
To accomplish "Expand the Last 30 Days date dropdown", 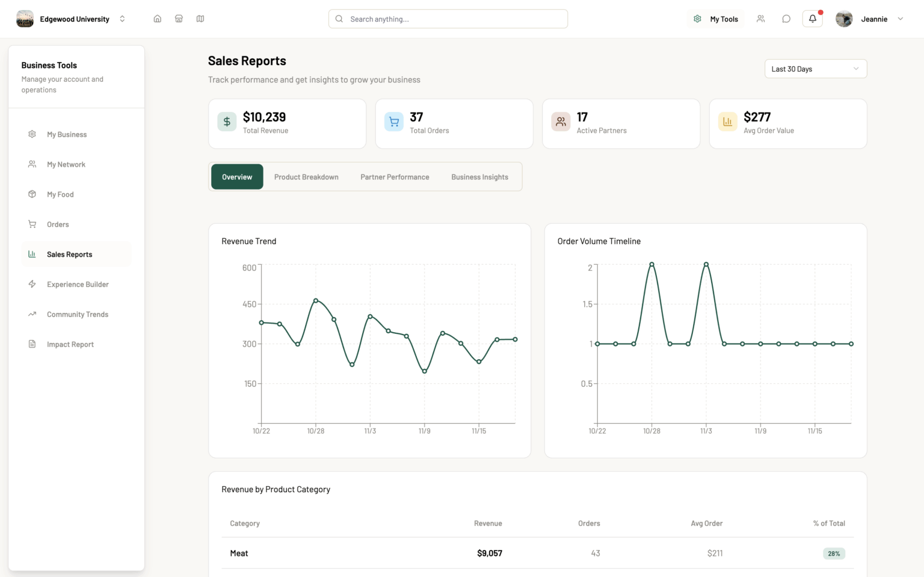I will [815, 69].
